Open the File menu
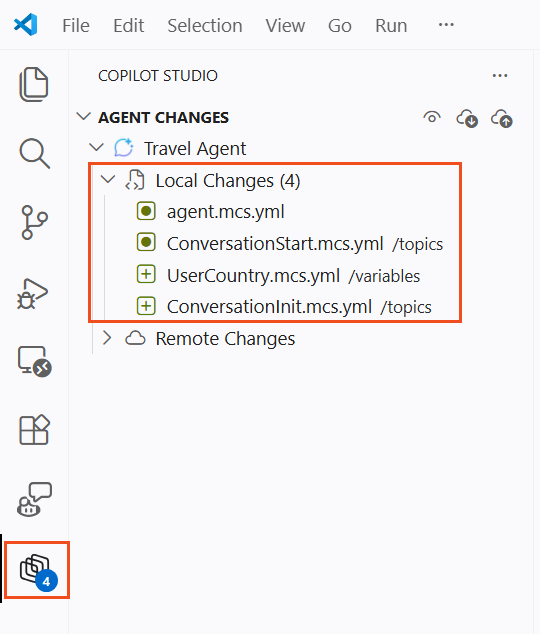Viewport: 540px width, 634px height. point(76,26)
